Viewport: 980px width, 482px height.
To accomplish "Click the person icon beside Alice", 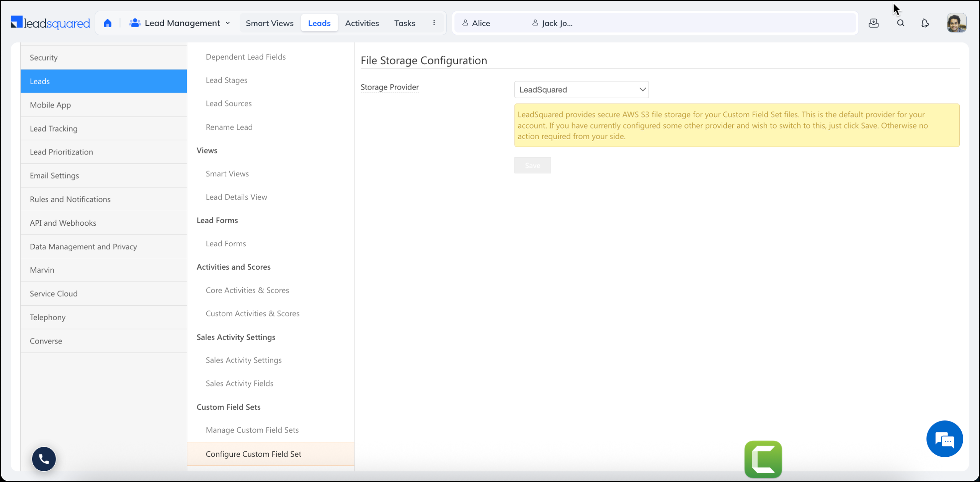I will click(x=465, y=23).
